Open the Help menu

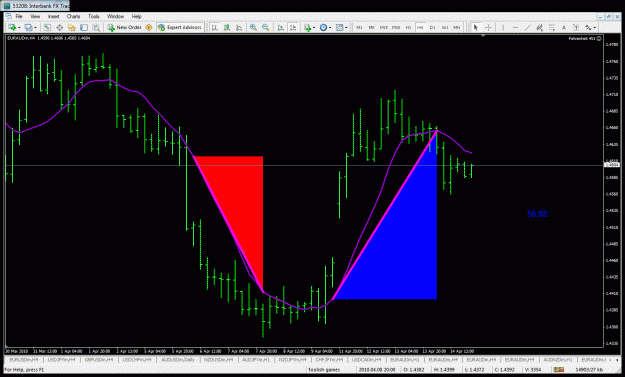pyautogui.click(x=136, y=16)
